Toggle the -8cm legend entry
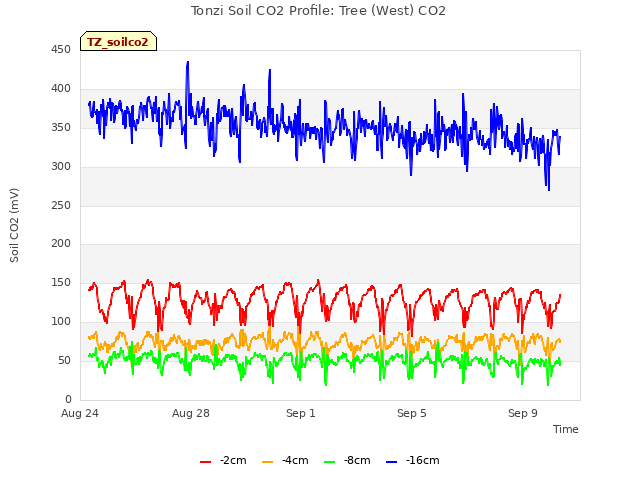The width and height of the screenshot is (640, 480). [347, 460]
